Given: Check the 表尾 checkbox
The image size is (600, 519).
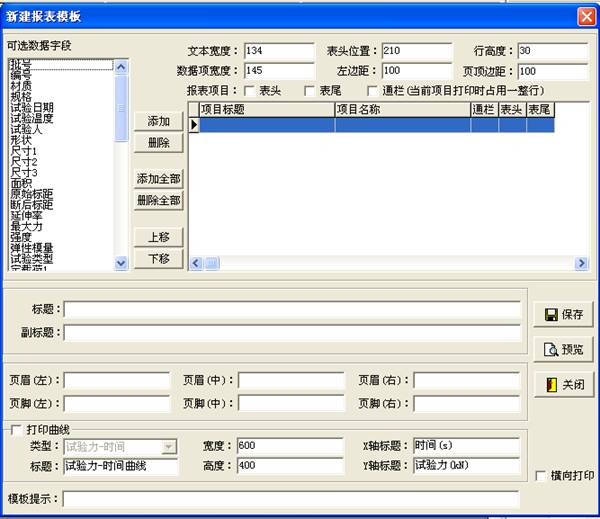Looking at the screenshot, I should 309,91.
